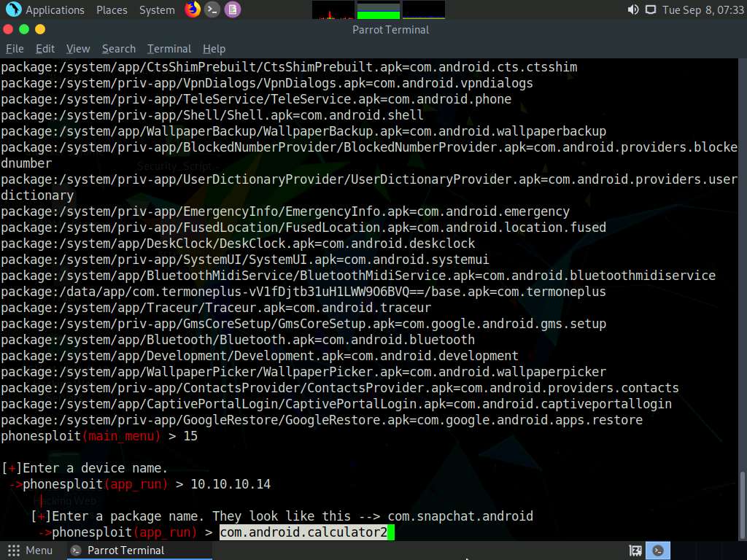Open the Places menu

111,9
